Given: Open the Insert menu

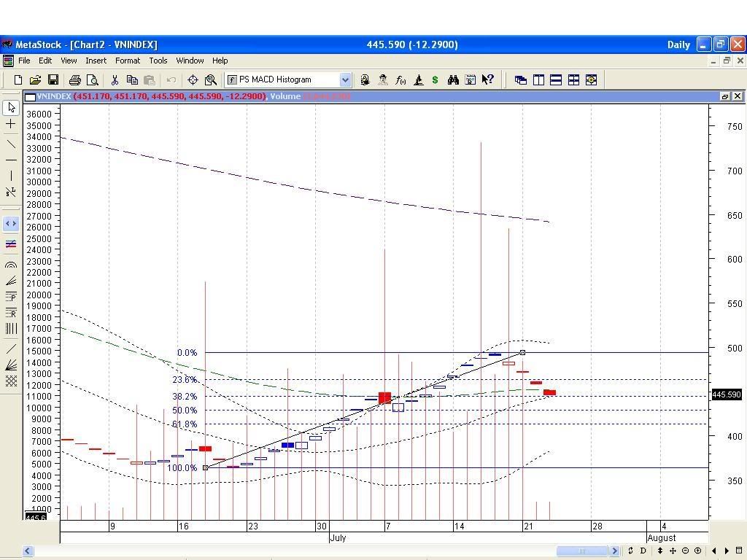Looking at the screenshot, I should [96, 61].
